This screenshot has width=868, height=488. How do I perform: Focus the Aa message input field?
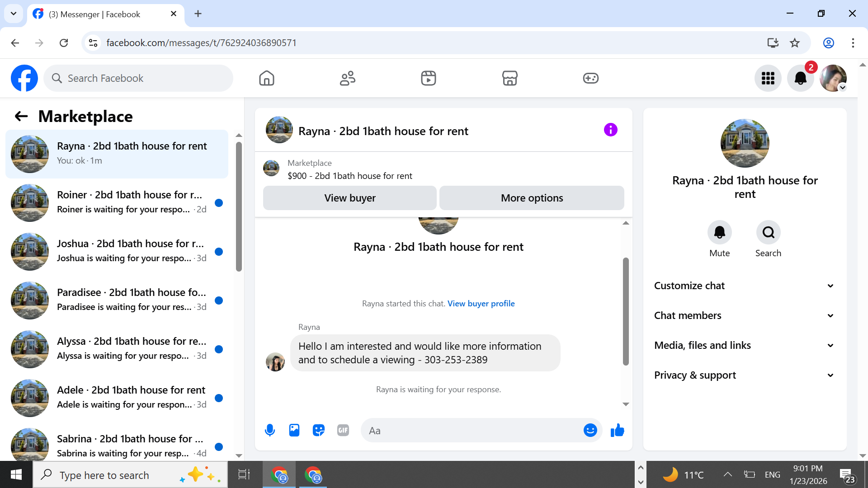[472, 430]
